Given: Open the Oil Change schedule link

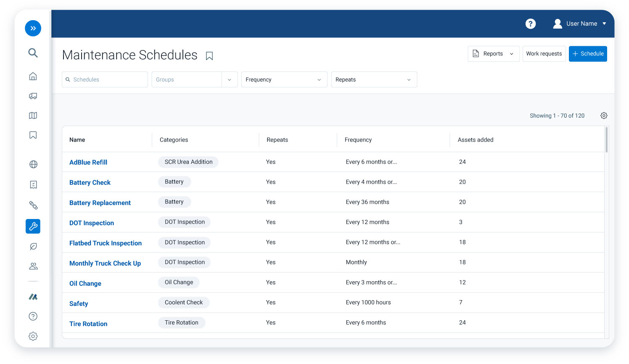Looking at the screenshot, I should [85, 283].
